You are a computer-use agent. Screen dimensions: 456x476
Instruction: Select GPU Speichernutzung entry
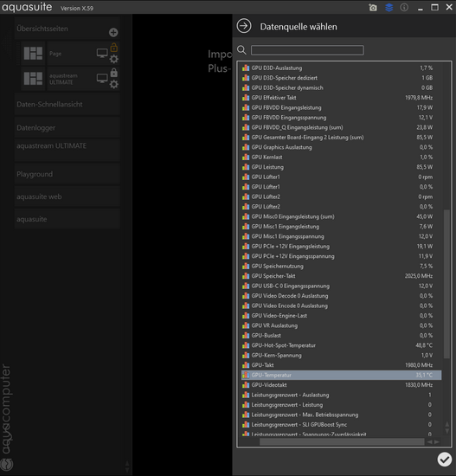(x=341, y=266)
